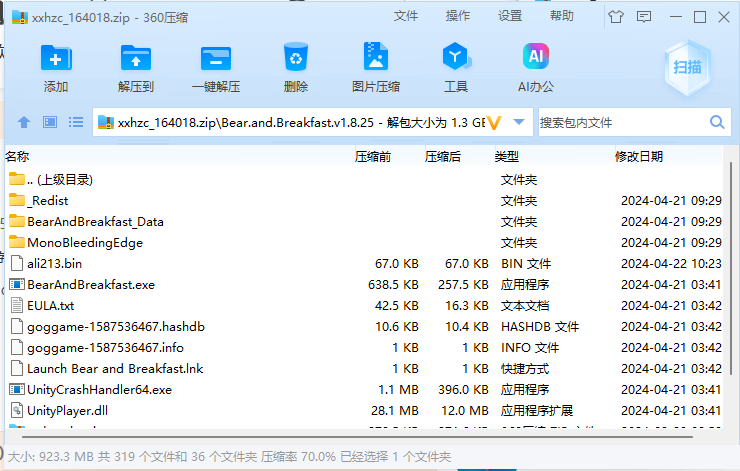The height and width of the screenshot is (471, 740).
Task: Click the EULA.txt document icon
Action: (17, 305)
